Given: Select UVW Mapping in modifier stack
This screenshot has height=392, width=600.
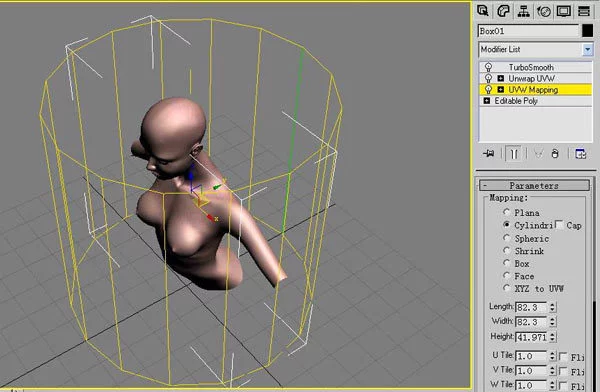Looking at the screenshot, I should pos(533,90).
